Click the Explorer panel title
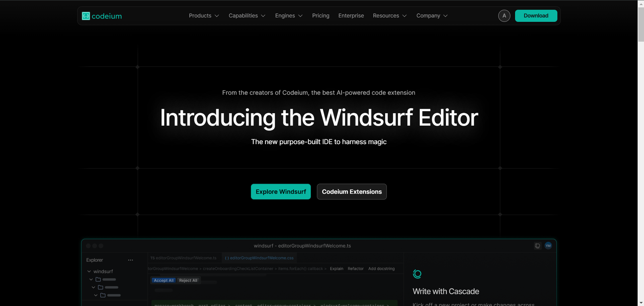The height and width of the screenshot is (306, 644). 95,260
